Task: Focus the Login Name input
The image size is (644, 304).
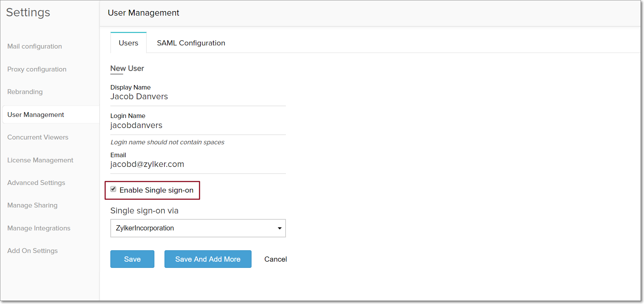Action: point(198,125)
